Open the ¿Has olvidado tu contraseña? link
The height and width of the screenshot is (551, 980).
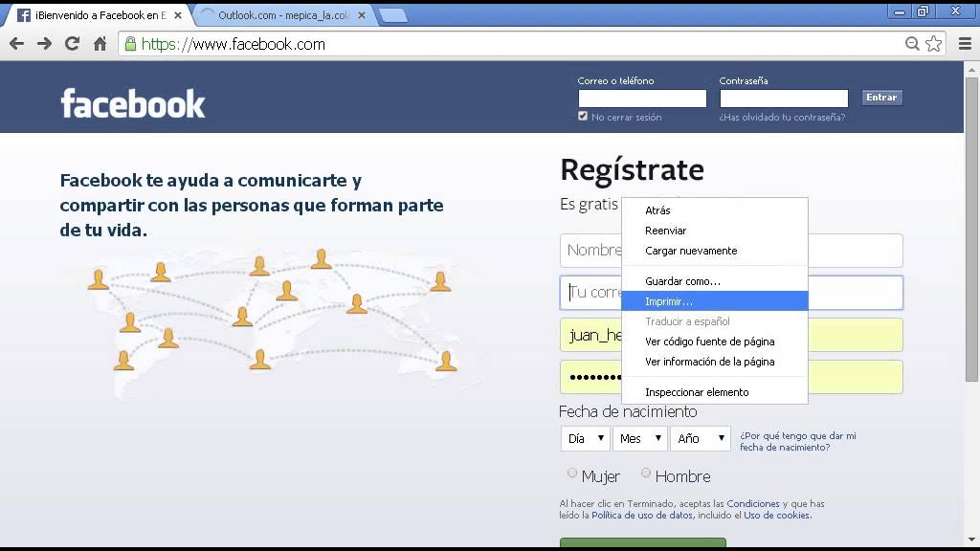(x=782, y=117)
